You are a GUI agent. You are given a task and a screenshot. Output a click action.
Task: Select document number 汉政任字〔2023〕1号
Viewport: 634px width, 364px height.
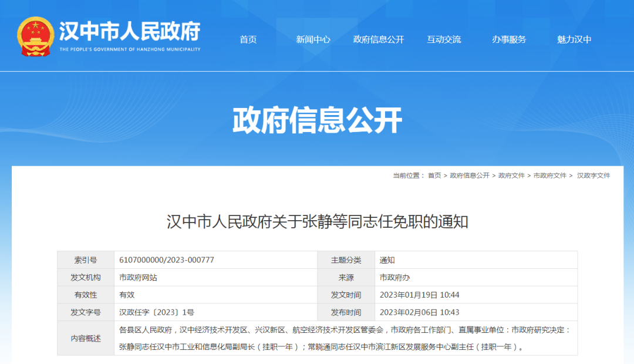click(x=157, y=312)
